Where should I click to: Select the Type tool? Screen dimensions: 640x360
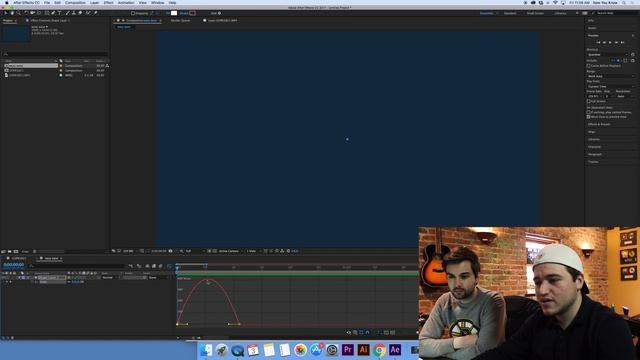59,13
